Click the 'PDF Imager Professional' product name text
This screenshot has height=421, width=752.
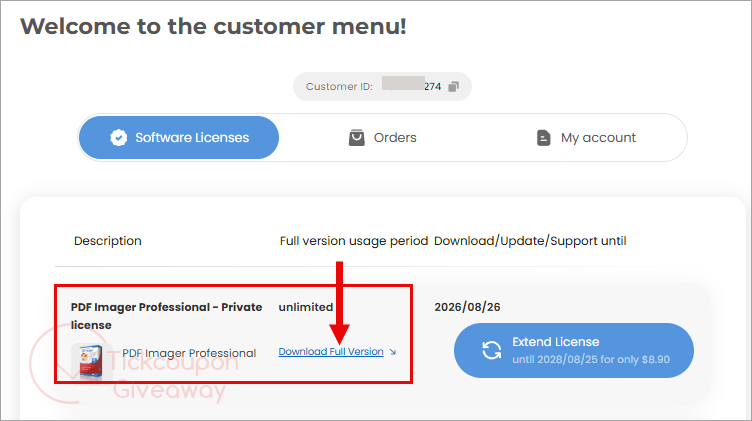(189, 353)
